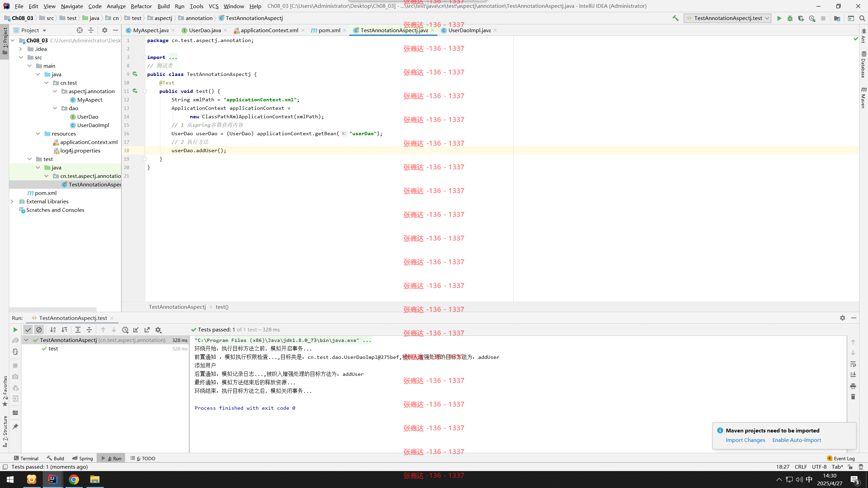Expand folded import section in editor
868x488 pixels.
pos(145,57)
